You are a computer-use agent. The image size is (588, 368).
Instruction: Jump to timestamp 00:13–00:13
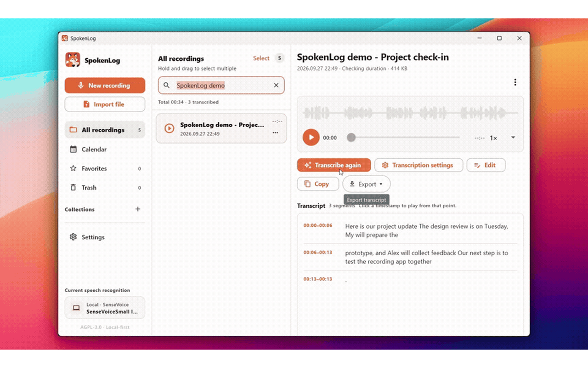[318, 279]
